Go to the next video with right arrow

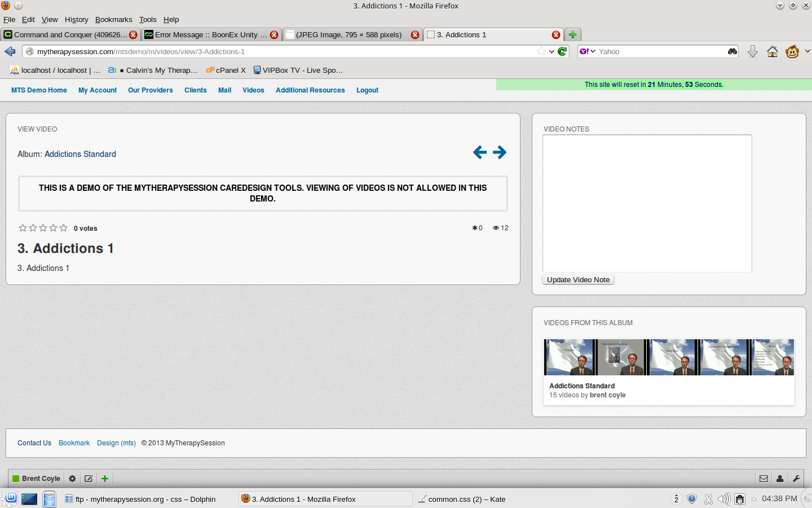[x=500, y=152]
